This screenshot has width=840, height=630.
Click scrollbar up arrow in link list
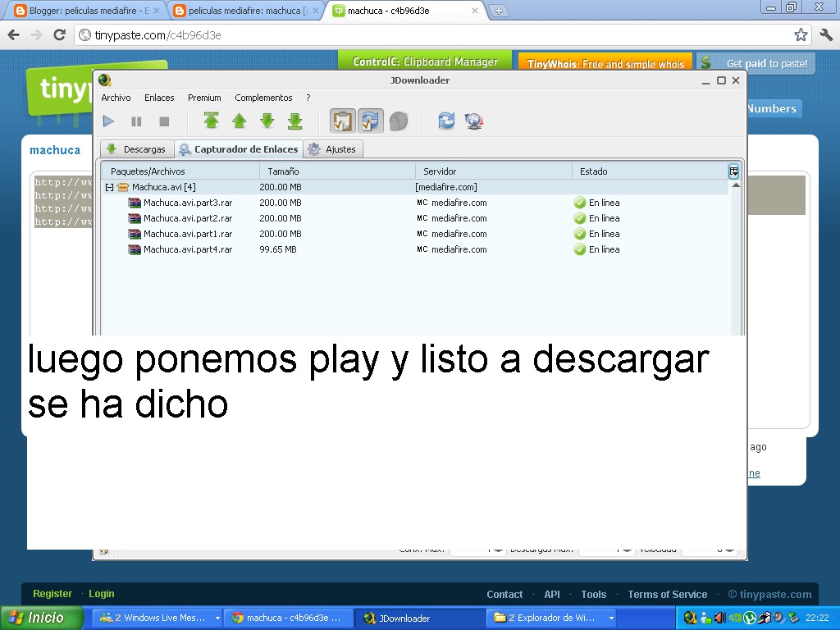736,185
